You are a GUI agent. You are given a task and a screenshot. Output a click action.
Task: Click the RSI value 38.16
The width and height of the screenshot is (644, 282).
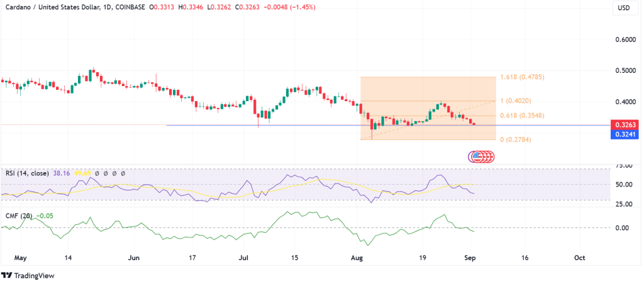click(x=61, y=173)
